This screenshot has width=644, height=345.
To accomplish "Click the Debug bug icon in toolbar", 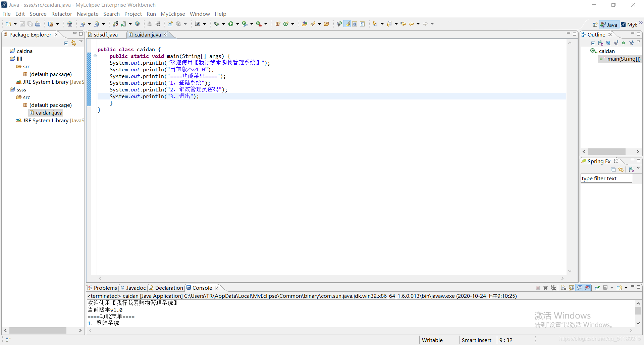I will pyautogui.click(x=217, y=24).
